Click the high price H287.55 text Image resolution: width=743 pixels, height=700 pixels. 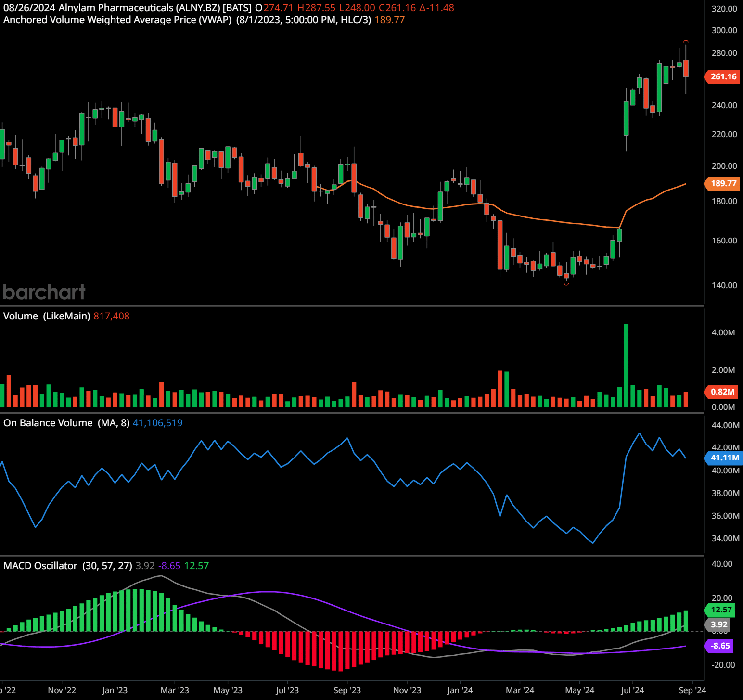(316, 8)
